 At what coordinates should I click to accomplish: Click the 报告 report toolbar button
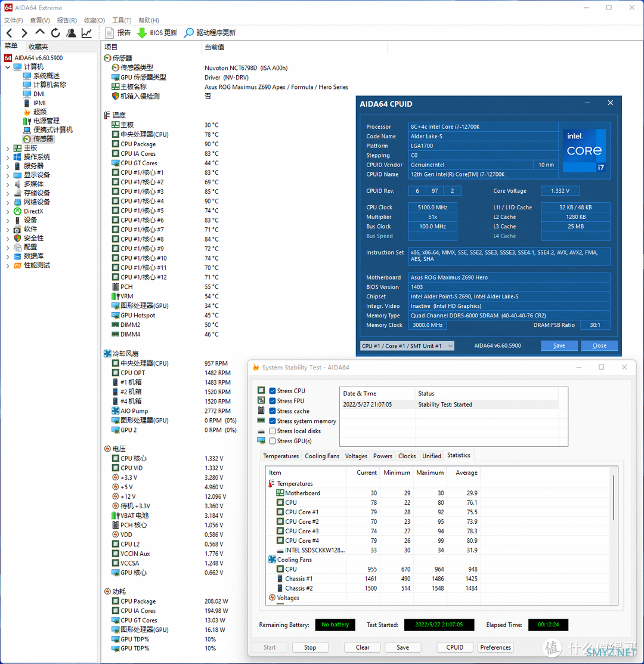117,33
